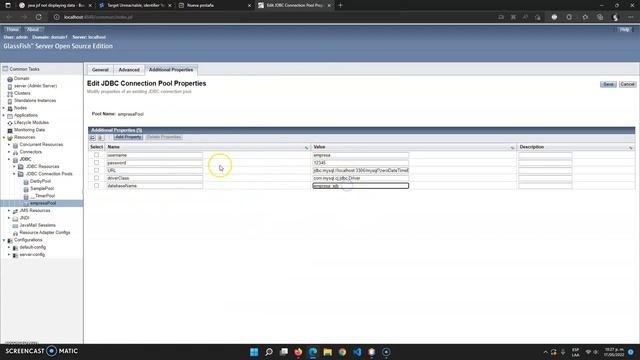Select the server-config tree item
Image resolution: width=640 pixels, height=360 pixels.
[x=32, y=255]
